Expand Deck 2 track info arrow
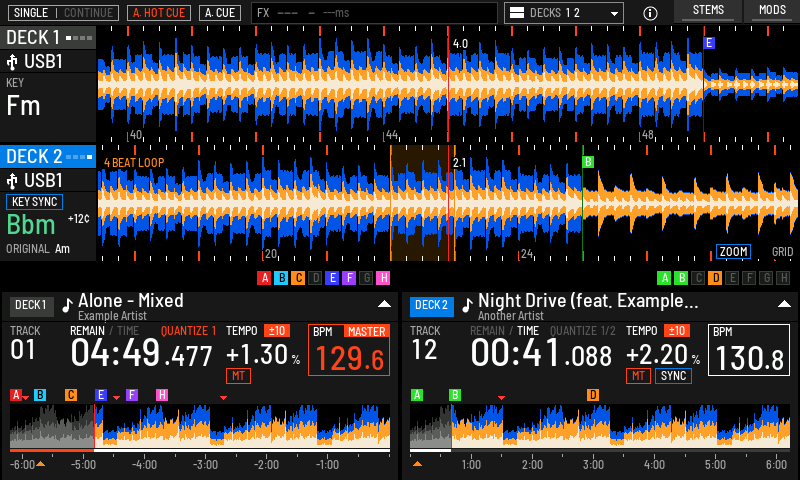The width and height of the screenshot is (800, 480). 784,304
